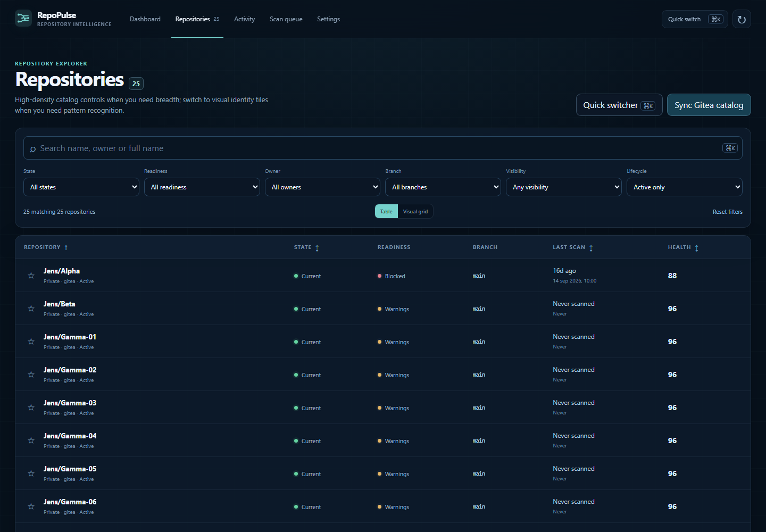Open the Lifecycle filter dropdown

tap(685, 187)
